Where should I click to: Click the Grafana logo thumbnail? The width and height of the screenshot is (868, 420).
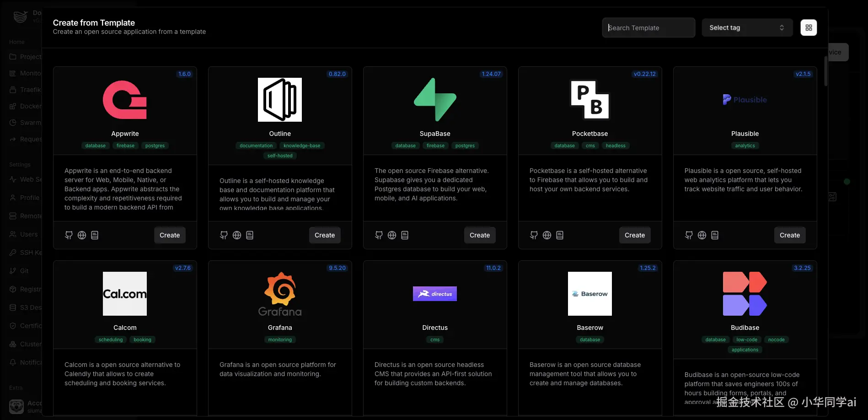tap(280, 294)
